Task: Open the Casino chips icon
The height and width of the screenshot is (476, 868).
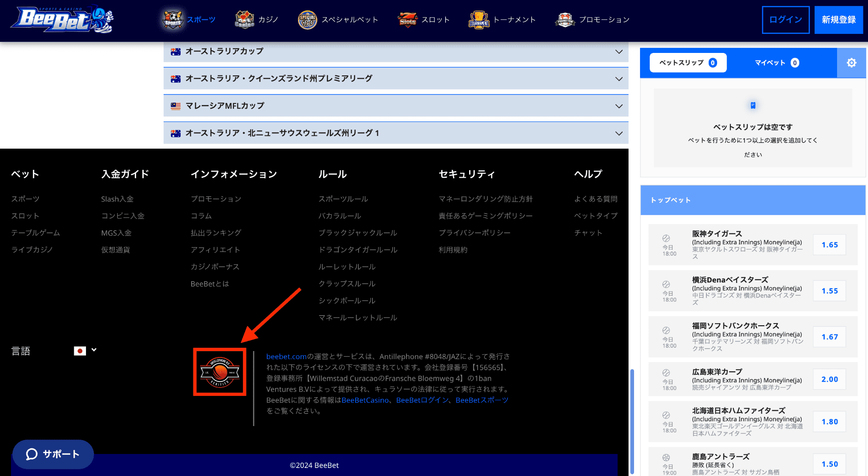Action: point(245,19)
